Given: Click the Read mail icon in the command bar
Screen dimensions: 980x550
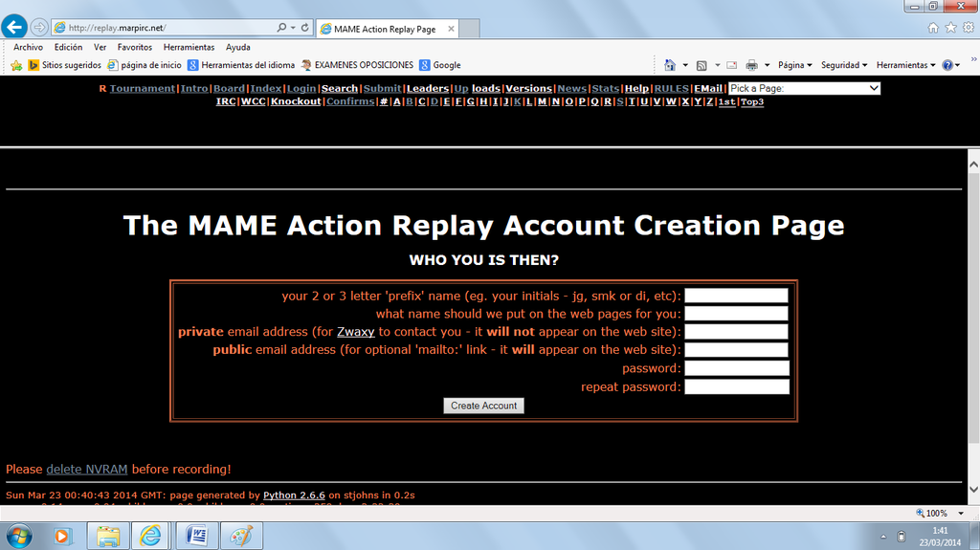Looking at the screenshot, I should (x=732, y=65).
